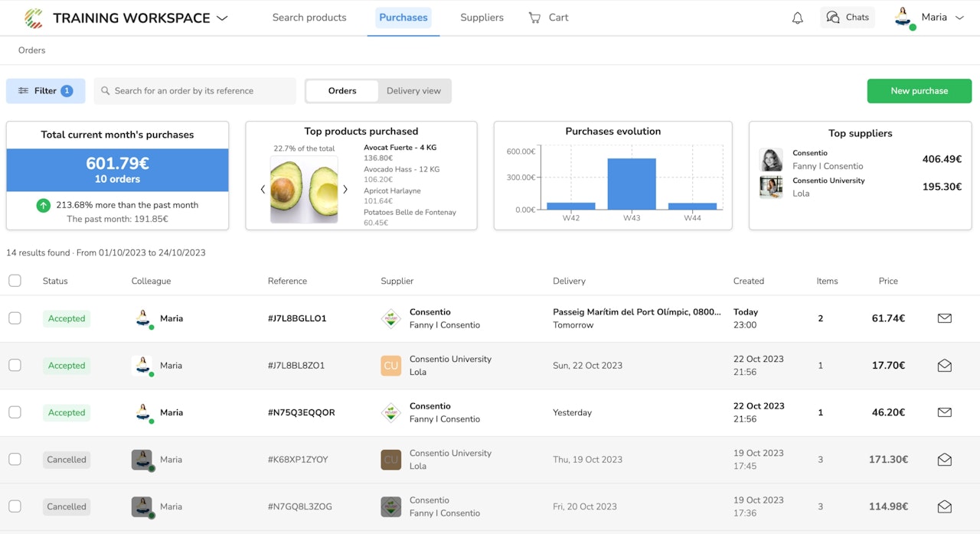
Task: Toggle the select-all orders checkbox
Action: [15, 281]
